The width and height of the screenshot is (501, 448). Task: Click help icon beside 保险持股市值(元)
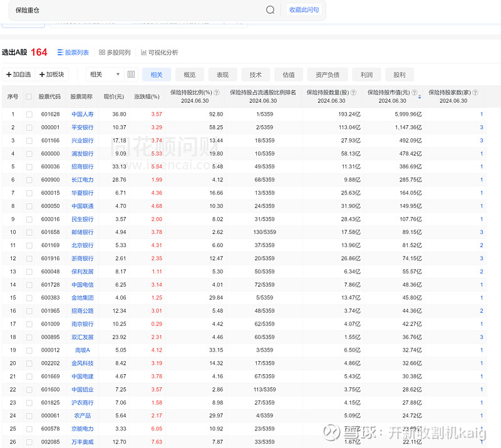point(414,92)
